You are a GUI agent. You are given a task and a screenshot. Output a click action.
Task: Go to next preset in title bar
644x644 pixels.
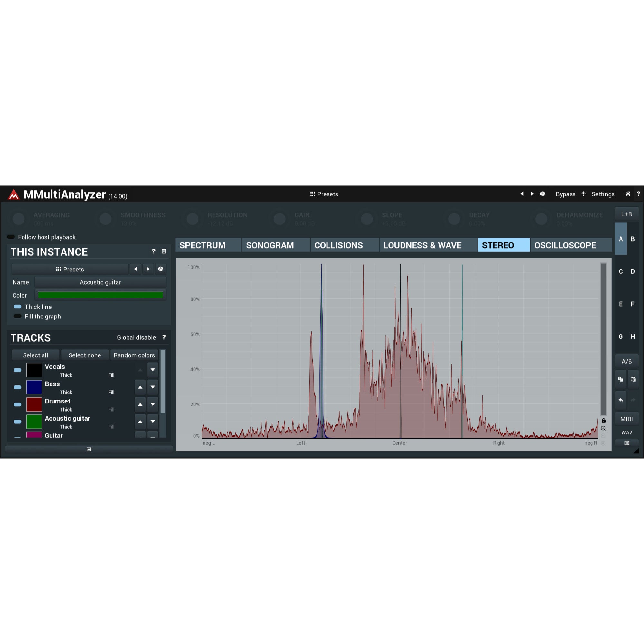click(x=532, y=194)
